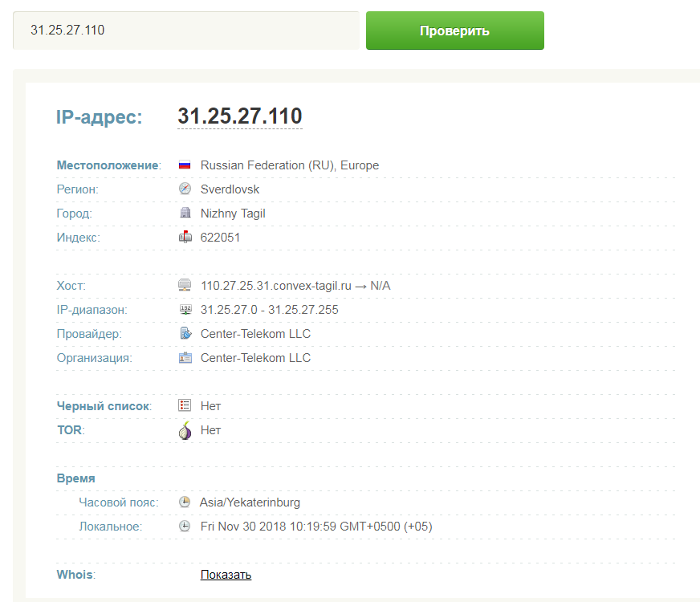Click the mailbox icon beside postal index 622051

185,238
